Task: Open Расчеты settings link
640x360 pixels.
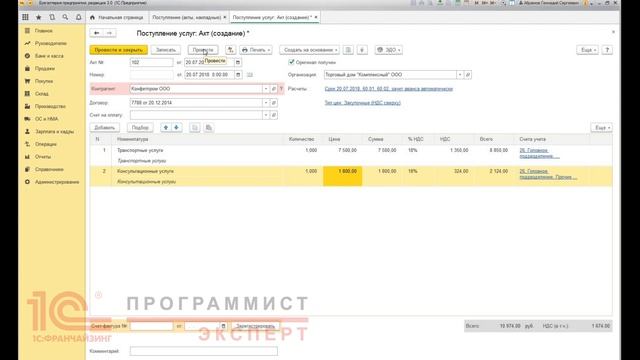Action: pyautogui.click(x=389, y=89)
